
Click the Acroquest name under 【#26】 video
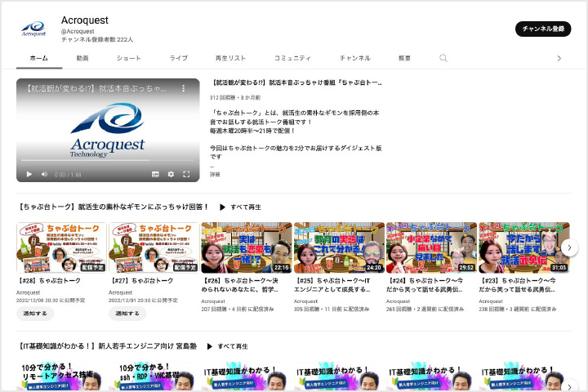point(213,301)
